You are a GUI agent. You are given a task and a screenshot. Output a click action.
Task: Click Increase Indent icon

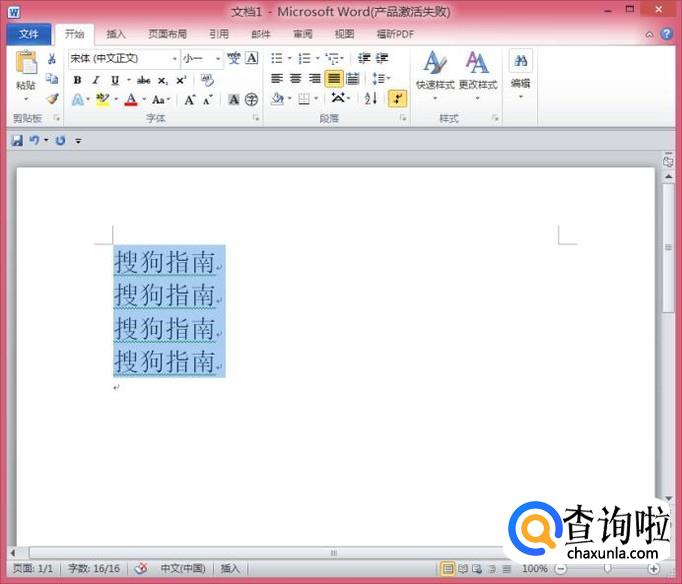(382, 58)
